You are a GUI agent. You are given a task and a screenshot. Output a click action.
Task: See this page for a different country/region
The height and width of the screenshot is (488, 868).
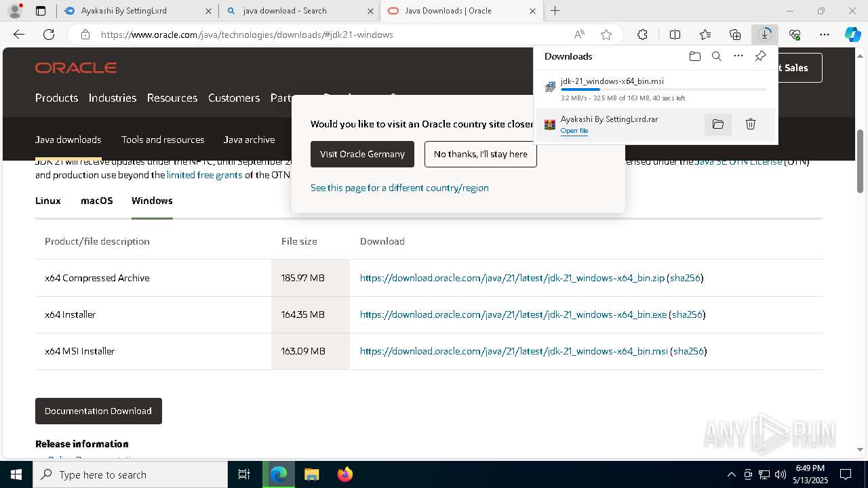point(399,188)
